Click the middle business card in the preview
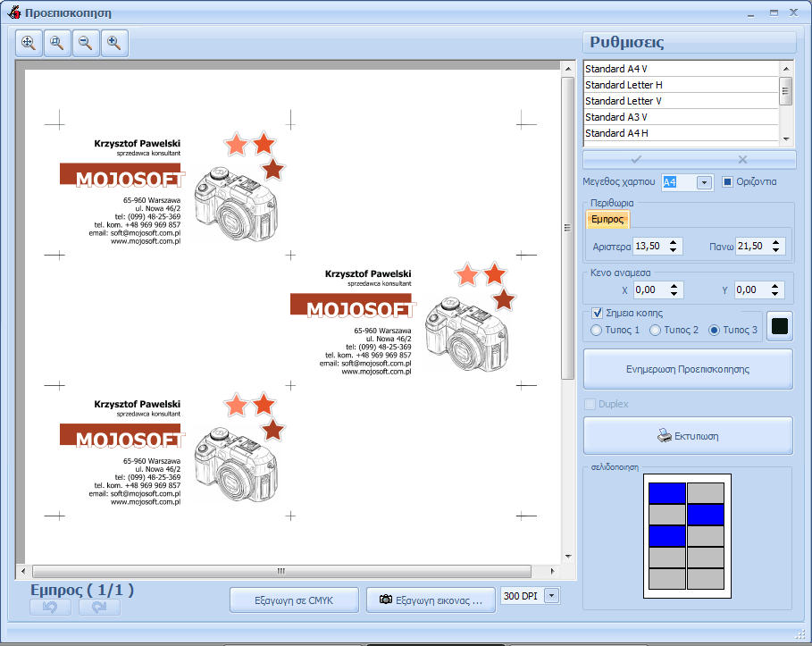812x646 pixels. click(x=406, y=320)
